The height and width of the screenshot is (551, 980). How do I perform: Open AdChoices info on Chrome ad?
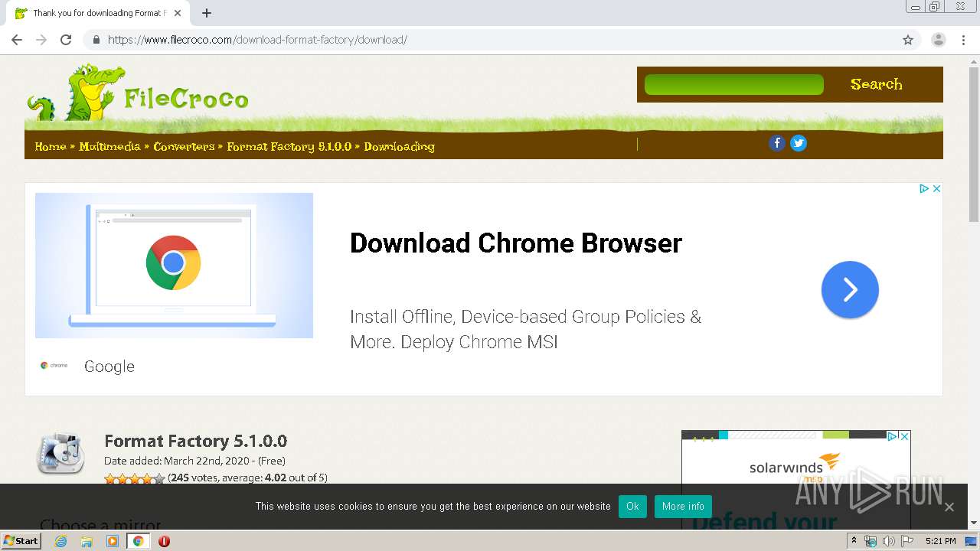[924, 188]
